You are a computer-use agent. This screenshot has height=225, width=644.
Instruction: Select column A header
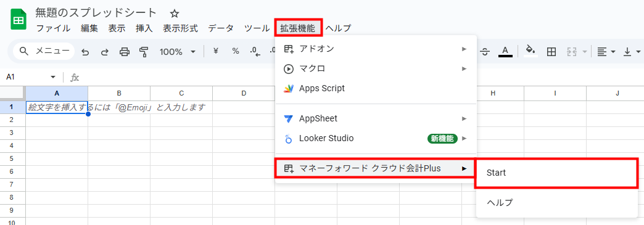(x=57, y=93)
